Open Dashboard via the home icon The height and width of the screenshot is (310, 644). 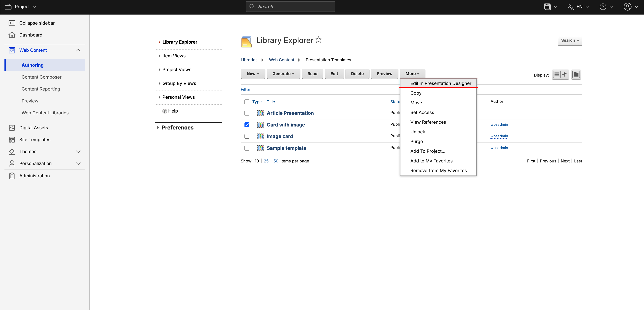(x=12, y=35)
